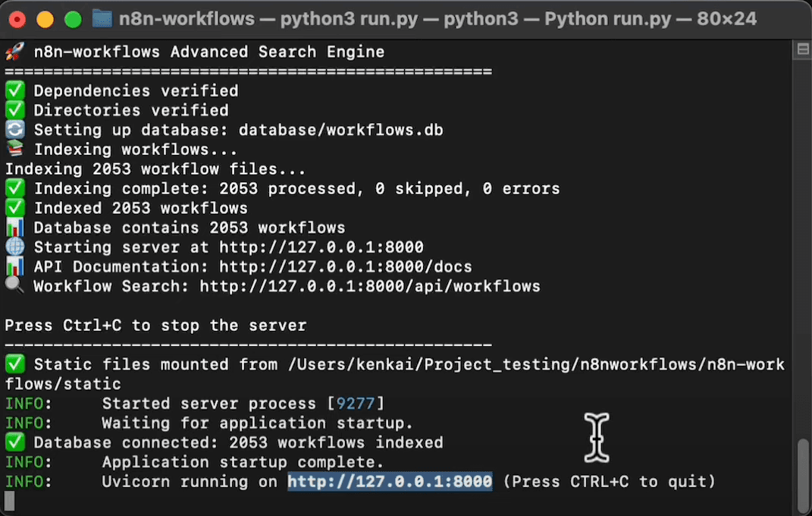The image size is (812, 516).
Task: Open the API Documentation docs URL
Action: pyautogui.click(x=346, y=267)
